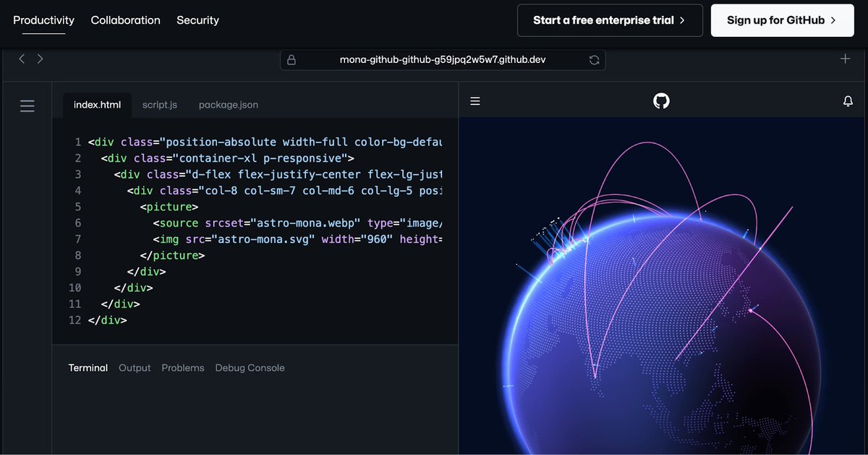Screen dimensions: 868x455
Task: Open the package.json tab
Action: [x=228, y=104]
